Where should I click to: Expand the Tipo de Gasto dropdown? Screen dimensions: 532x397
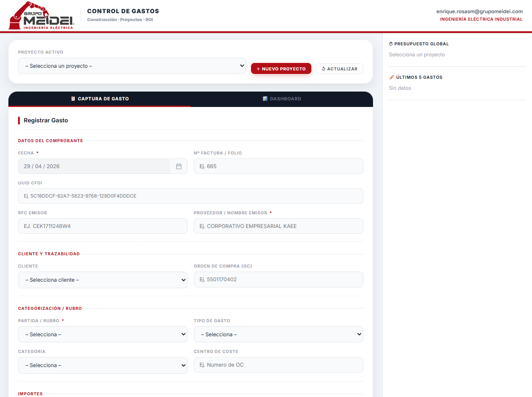(x=278, y=335)
